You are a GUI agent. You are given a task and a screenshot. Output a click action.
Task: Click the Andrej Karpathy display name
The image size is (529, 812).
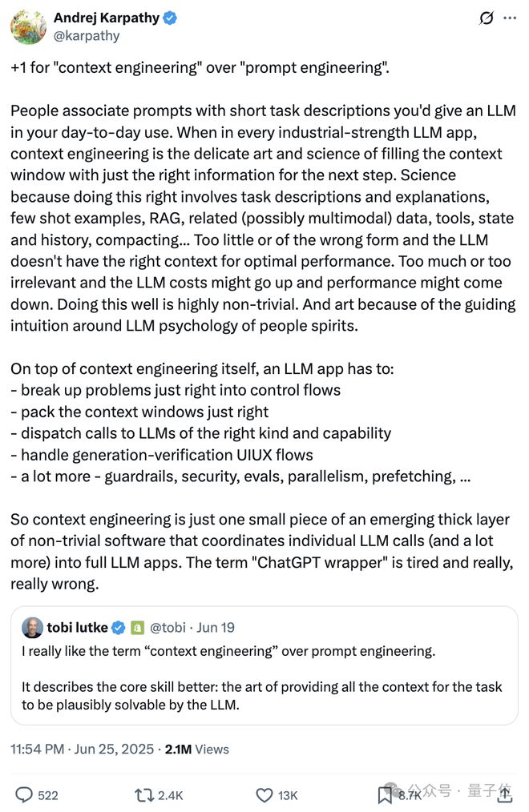click(x=107, y=18)
